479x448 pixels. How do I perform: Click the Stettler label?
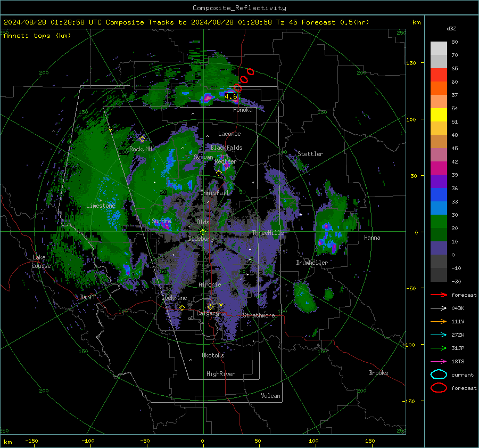[x=310, y=154]
